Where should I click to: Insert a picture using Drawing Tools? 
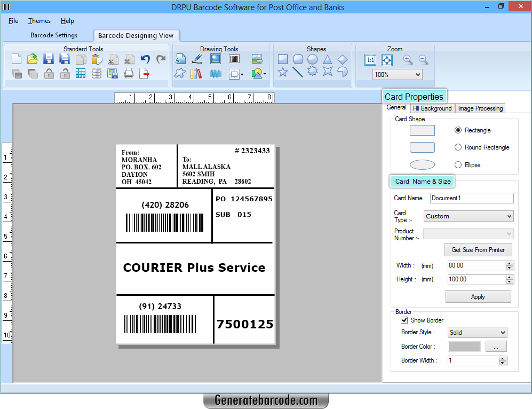(216, 59)
